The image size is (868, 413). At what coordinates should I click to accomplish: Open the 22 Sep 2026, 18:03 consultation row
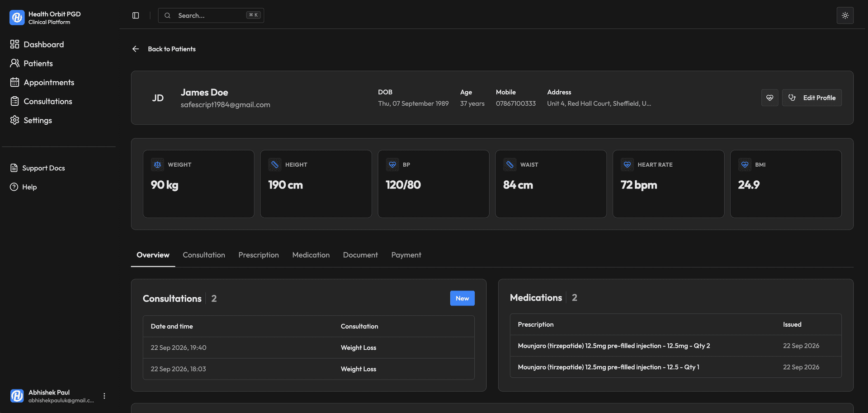(x=309, y=369)
